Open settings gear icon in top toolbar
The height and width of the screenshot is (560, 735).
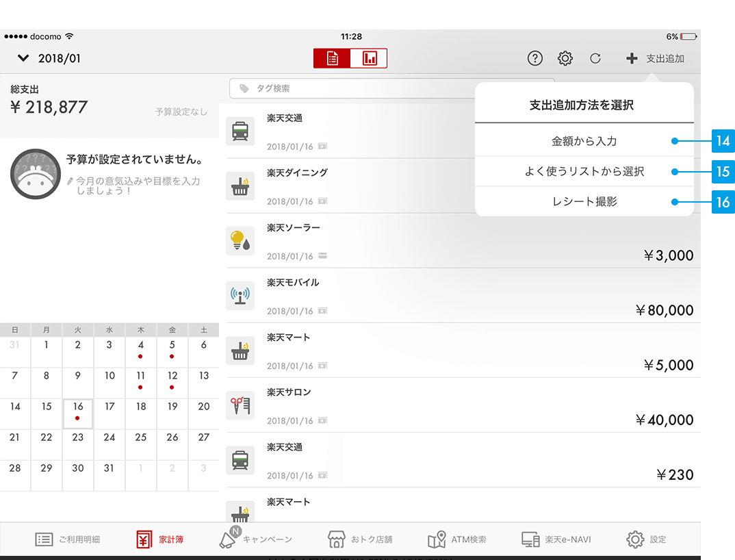[x=565, y=59]
